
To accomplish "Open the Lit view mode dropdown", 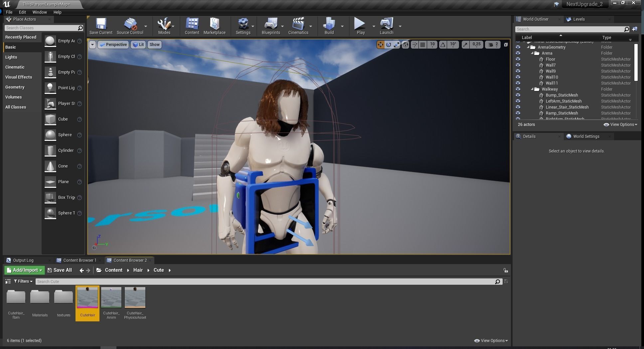I will 138,45.
